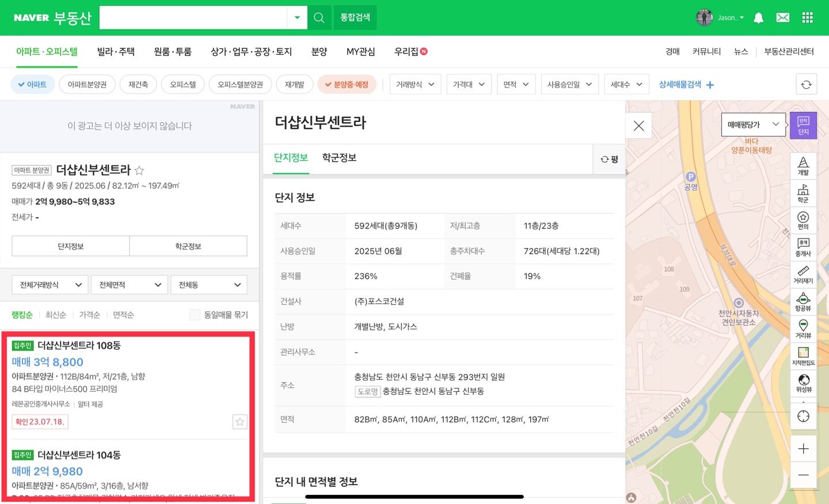Open the 면적 filter dropdown
The height and width of the screenshot is (504, 829).
coord(516,85)
